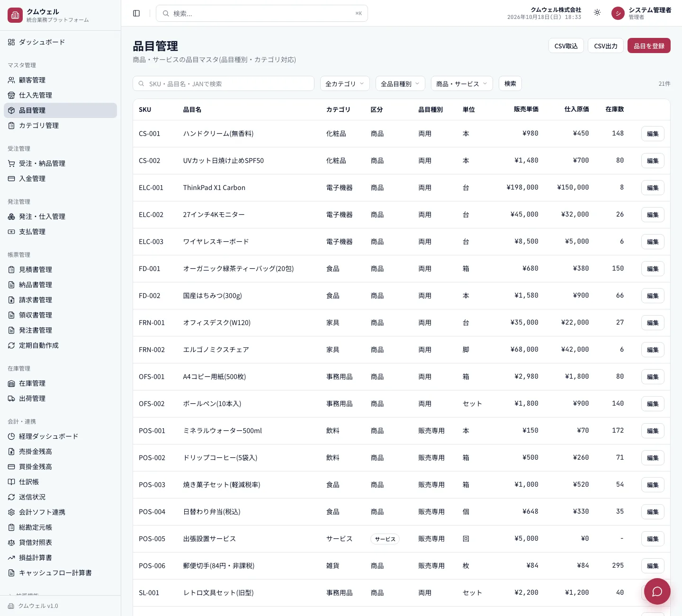The image size is (682, 616).
Task: Click the 出荷管理 truck icon
Action: [11, 399]
